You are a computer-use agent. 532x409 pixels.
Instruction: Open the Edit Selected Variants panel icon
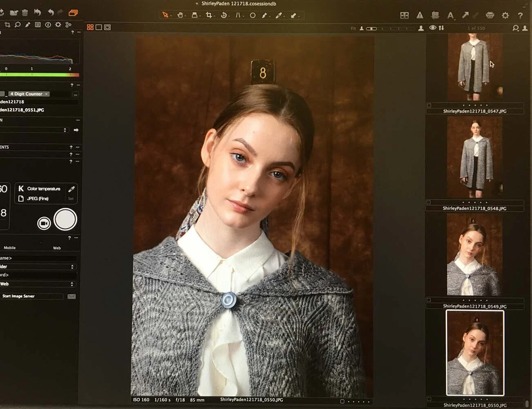pyautogui.click(x=404, y=15)
